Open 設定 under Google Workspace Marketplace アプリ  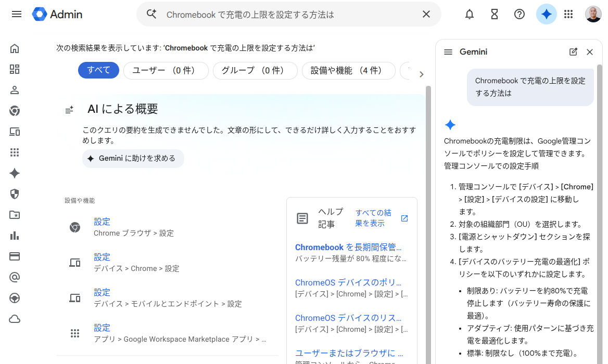(x=102, y=328)
